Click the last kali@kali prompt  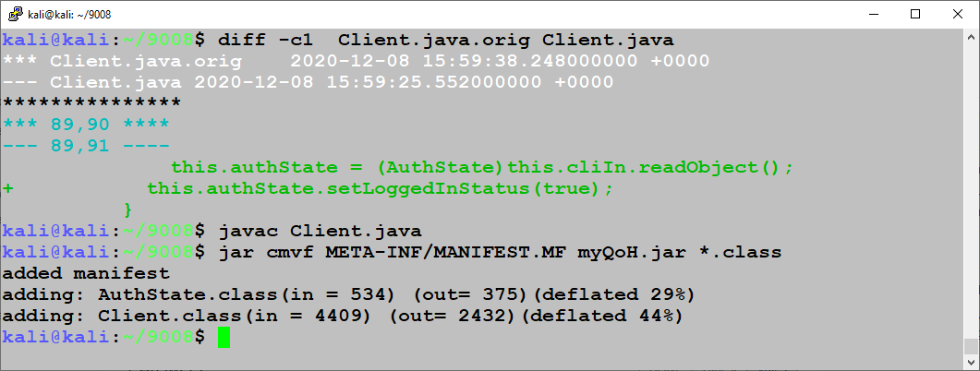103,337
